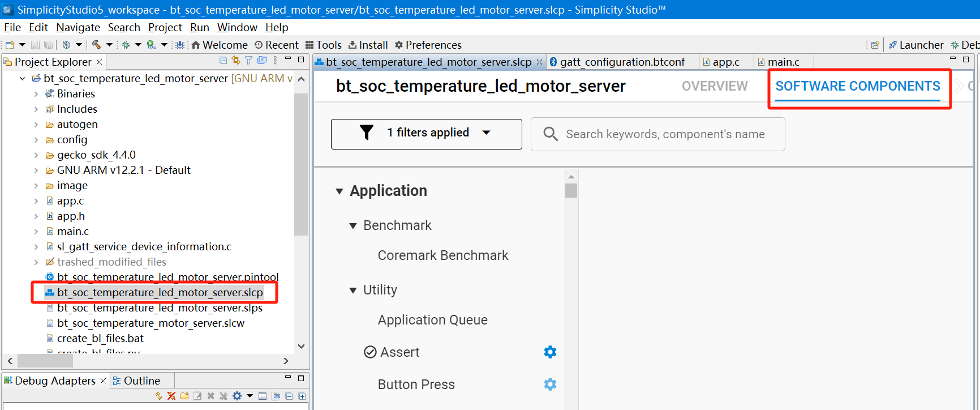Select the SOFTWARE COMPONENTS tab
This screenshot has height=410, width=980.
point(858,86)
